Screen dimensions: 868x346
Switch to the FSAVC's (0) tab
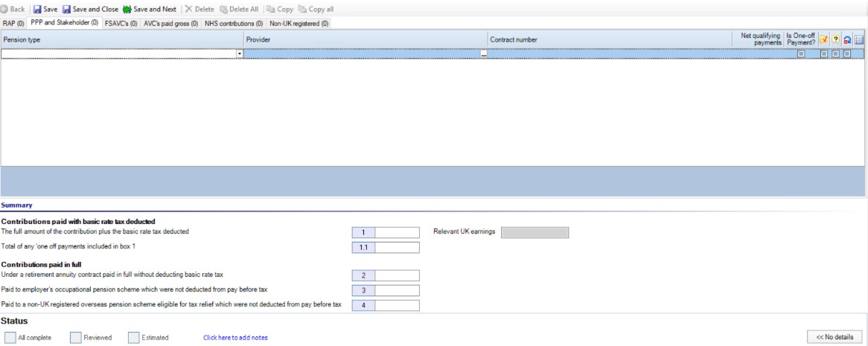click(121, 23)
